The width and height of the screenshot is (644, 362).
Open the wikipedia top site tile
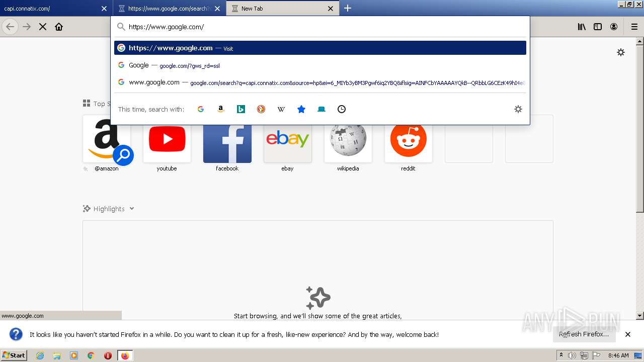pyautogui.click(x=348, y=143)
